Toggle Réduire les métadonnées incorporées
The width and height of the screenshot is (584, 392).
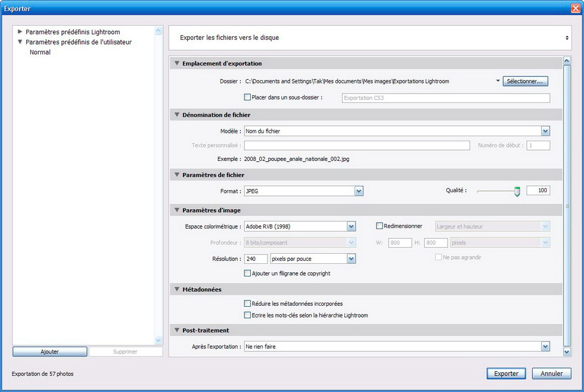[x=248, y=304]
